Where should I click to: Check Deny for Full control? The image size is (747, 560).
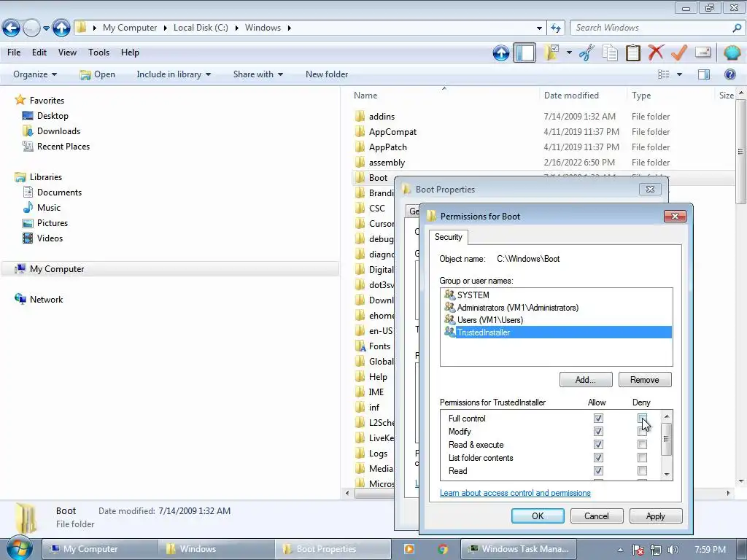click(642, 418)
